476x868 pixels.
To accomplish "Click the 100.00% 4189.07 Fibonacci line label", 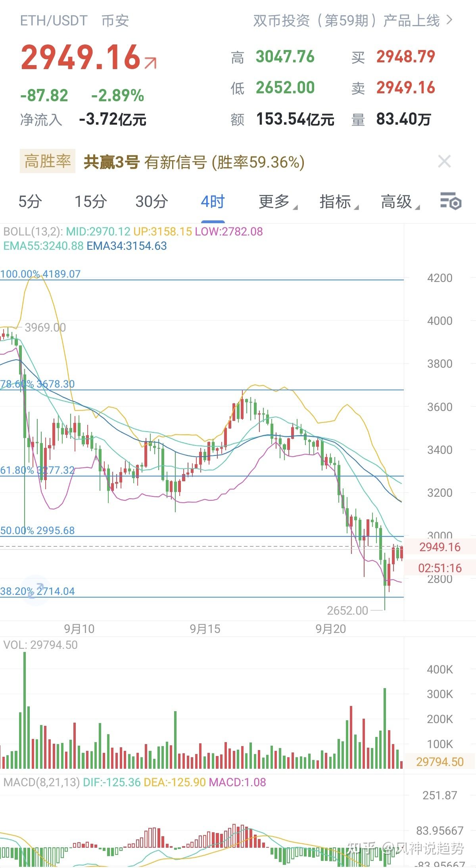I will (40, 274).
